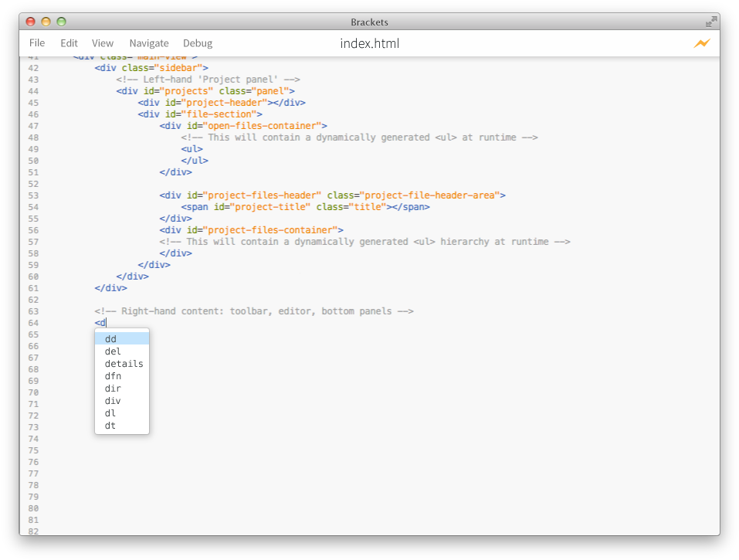Viewport: 739px width, 560px height.
Task: Click the 'Project panel' comment on line 43
Action: pos(208,80)
